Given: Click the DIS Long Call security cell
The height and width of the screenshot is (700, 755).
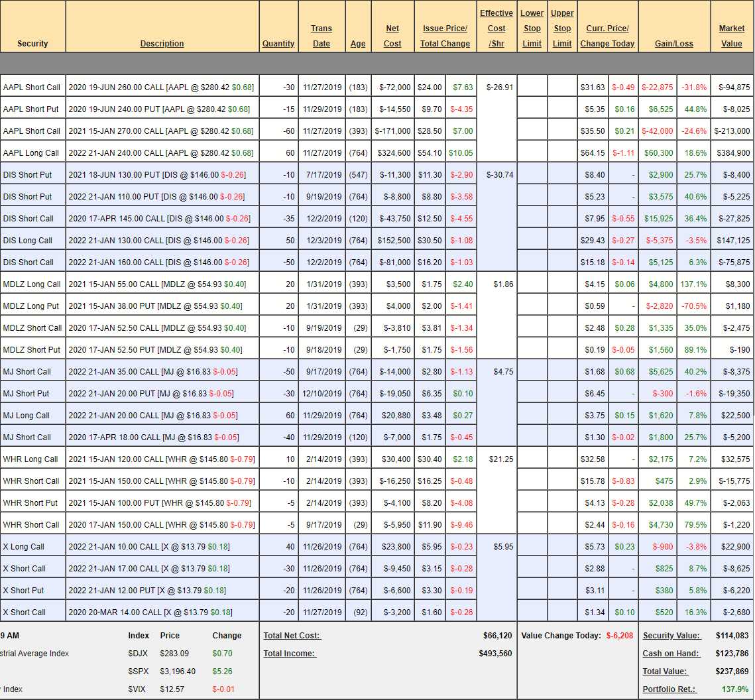Looking at the screenshot, I should click(x=28, y=241).
